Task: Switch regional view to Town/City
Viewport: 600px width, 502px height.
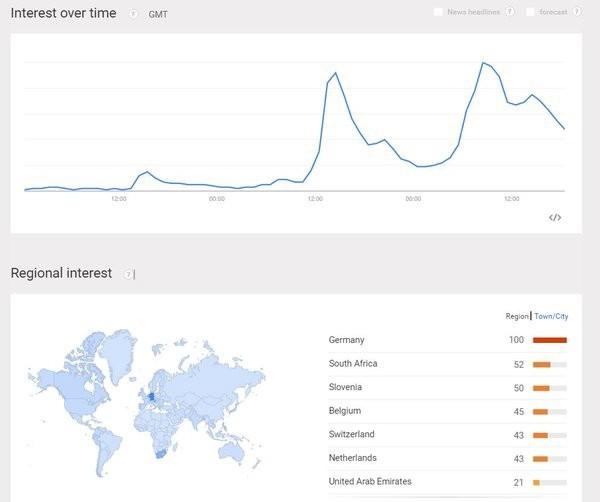Action: coord(551,316)
